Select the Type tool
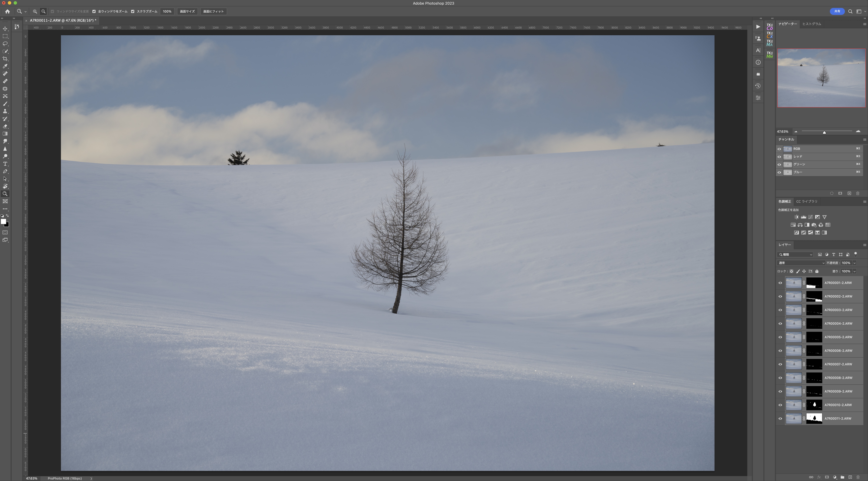 5,164
